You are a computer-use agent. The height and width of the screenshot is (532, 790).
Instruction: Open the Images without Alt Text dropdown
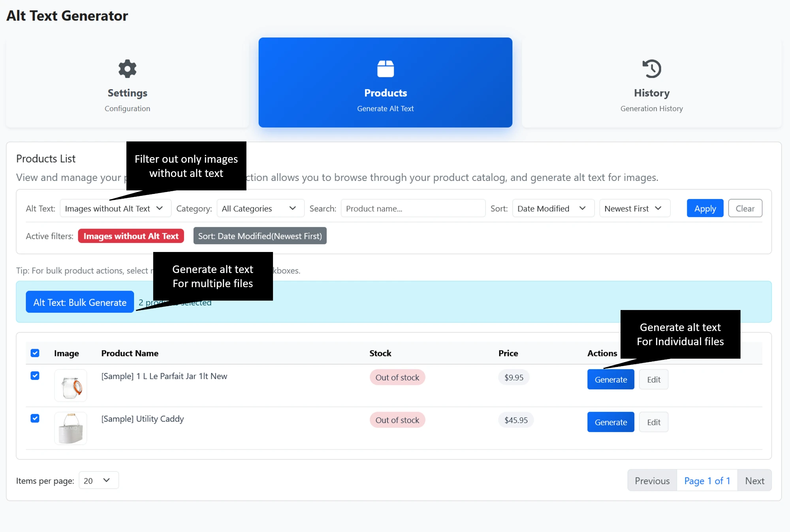click(x=115, y=208)
